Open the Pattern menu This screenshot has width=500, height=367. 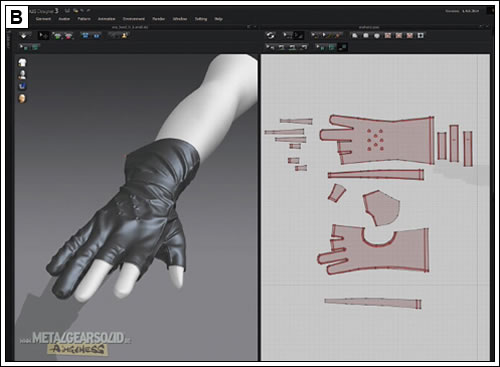tap(84, 19)
